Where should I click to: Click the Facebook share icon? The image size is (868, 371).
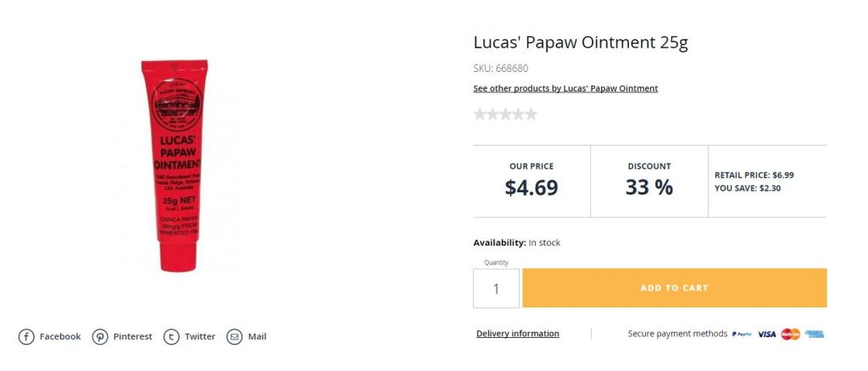pyautogui.click(x=26, y=336)
